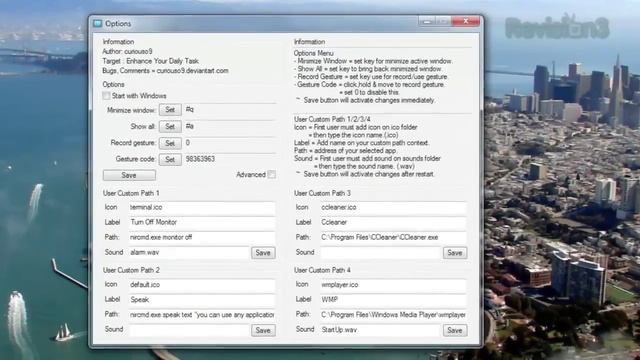Click the Target: Enhance Your Daily Task text
640x360 pixels.
tap(151, 61)
